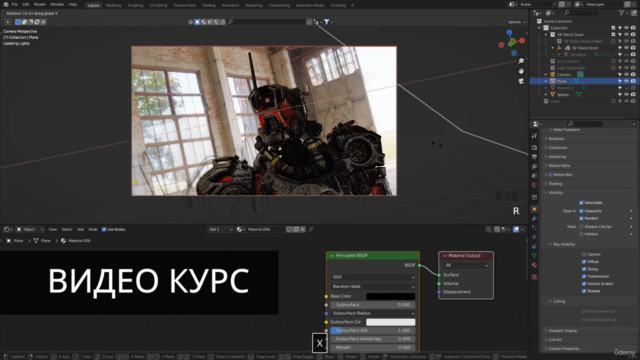Open GGX distribution dropdown in Principled BSDF

tap(373, 277)
